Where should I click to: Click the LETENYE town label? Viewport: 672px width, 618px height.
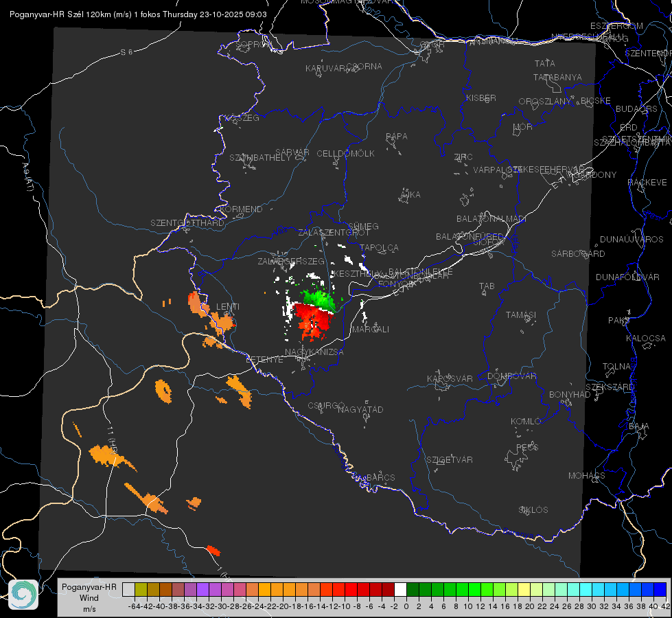pyautogui.click(x=264, y=360)
